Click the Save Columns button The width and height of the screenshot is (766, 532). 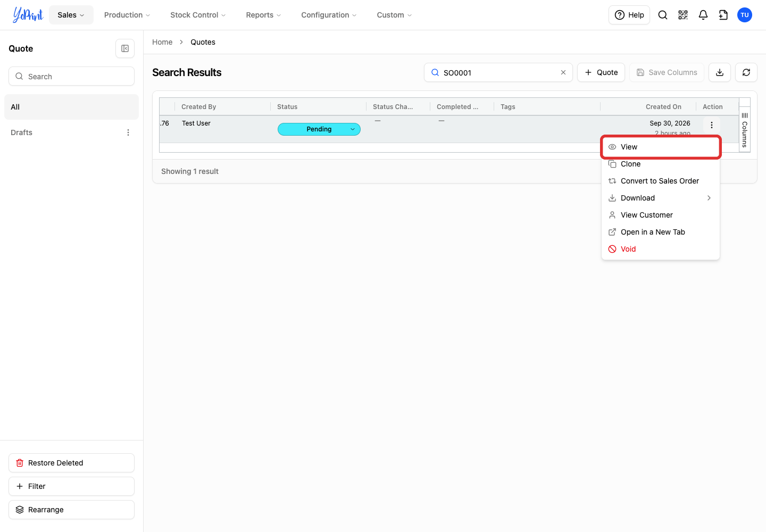coord(667,72)
